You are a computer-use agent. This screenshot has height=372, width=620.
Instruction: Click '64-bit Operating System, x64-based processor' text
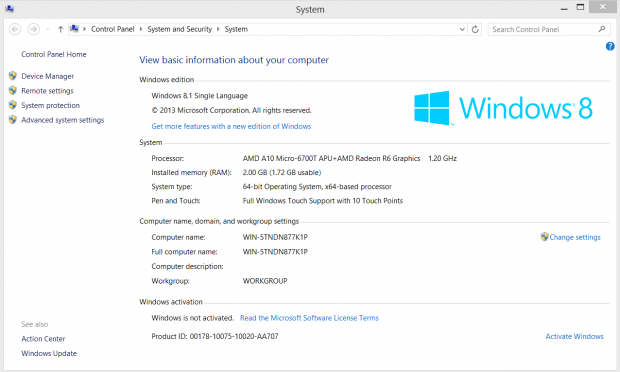click(x=317, y=187)
